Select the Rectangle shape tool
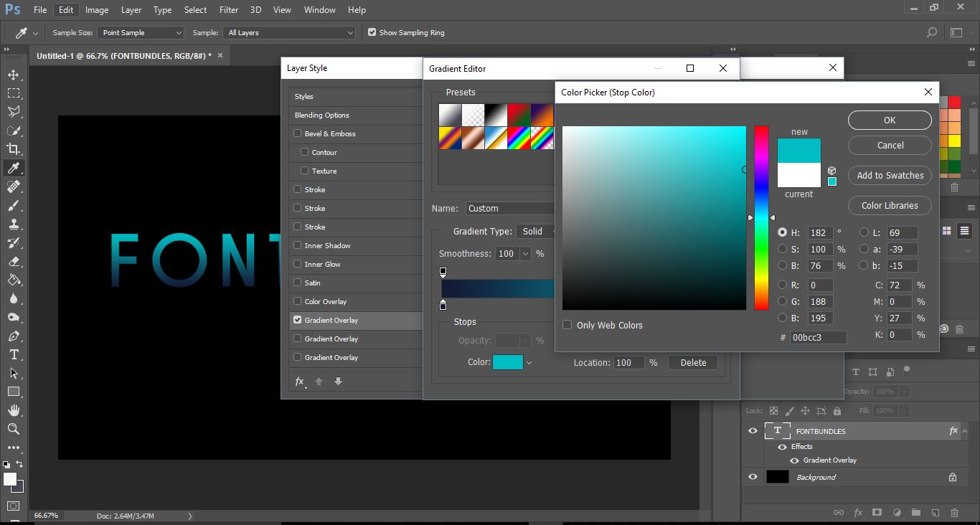The height and width of the screenshot is (525, 980). (x=14, y=392)
